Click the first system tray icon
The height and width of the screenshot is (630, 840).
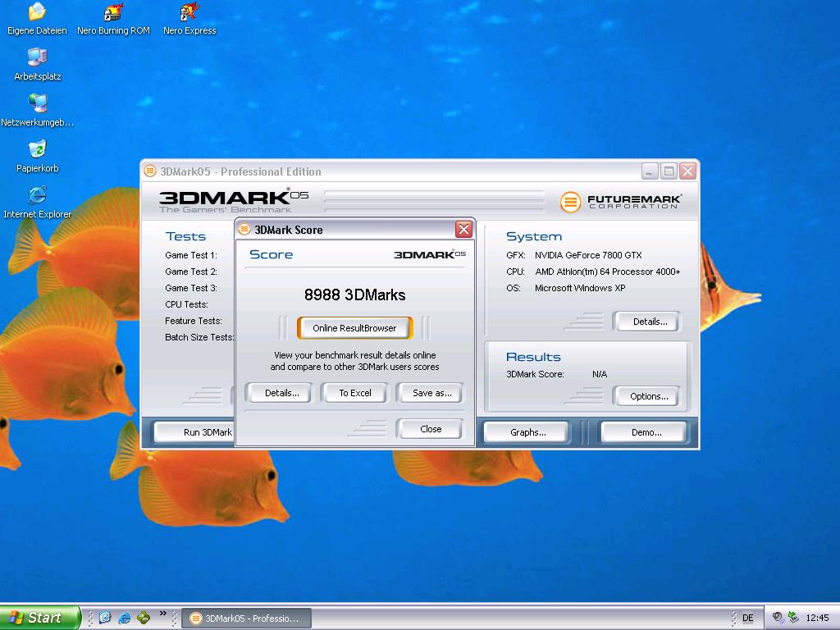pos(778,618)
